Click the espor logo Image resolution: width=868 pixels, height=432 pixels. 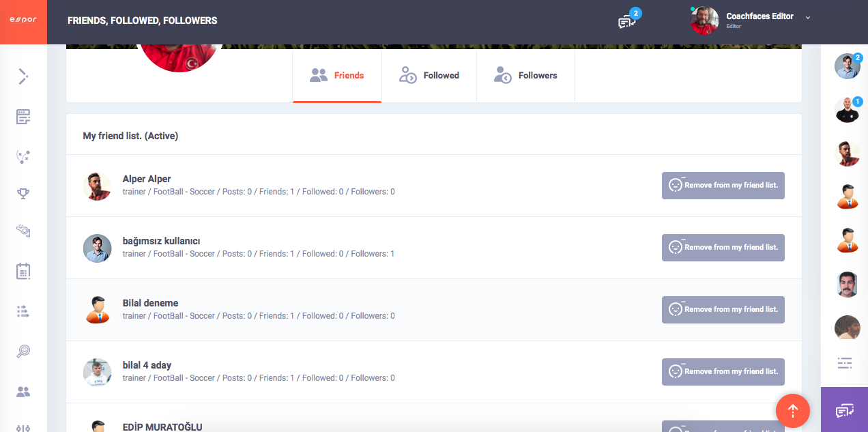(x=23, y=20)
